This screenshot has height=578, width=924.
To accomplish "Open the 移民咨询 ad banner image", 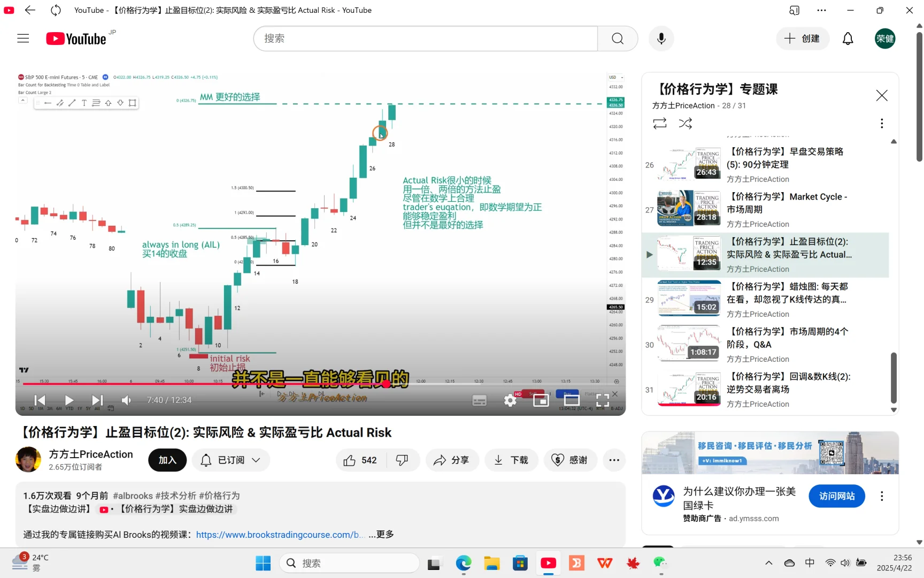I will 770,453.
